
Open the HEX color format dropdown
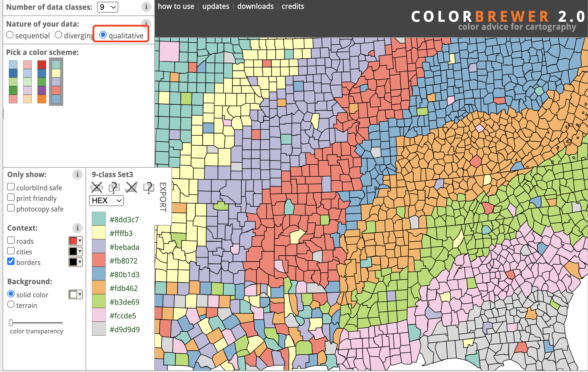click(x=106, y=201)
